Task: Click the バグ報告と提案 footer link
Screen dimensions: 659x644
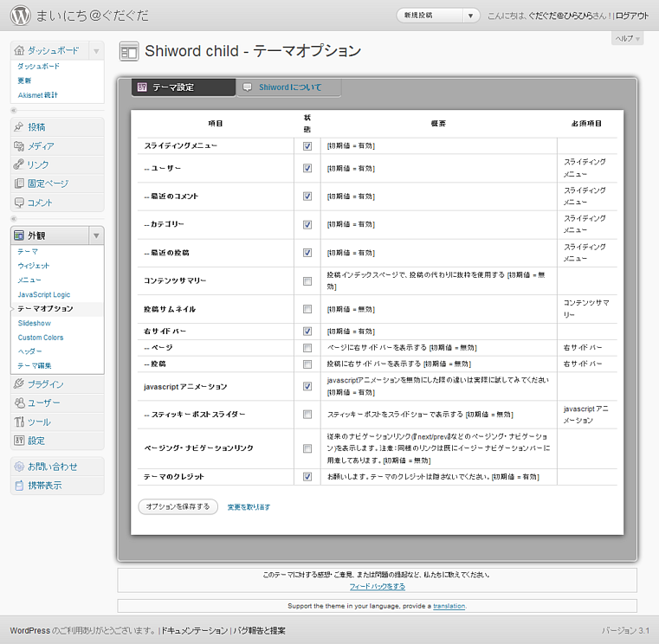Action: point(259,630)
